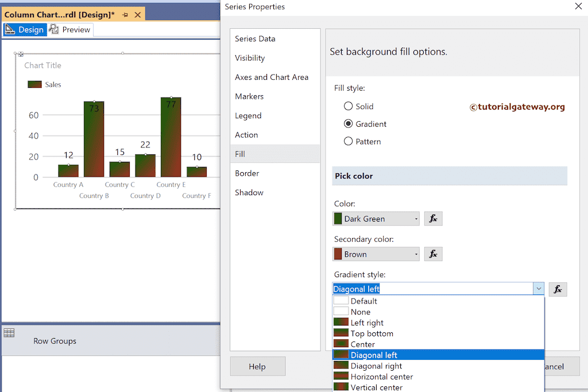Open the Color dropdown showing Dark Green

(x=416, y=219)
